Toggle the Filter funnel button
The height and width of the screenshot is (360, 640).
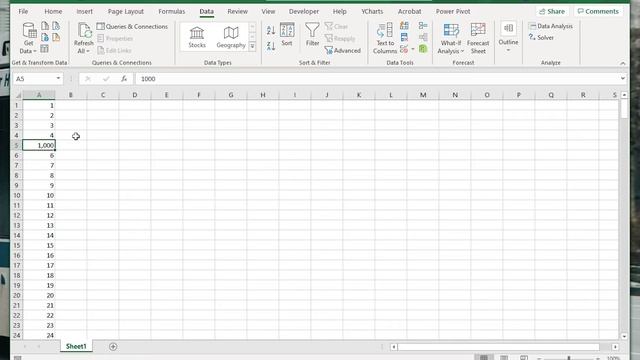(x=312, y=34)
